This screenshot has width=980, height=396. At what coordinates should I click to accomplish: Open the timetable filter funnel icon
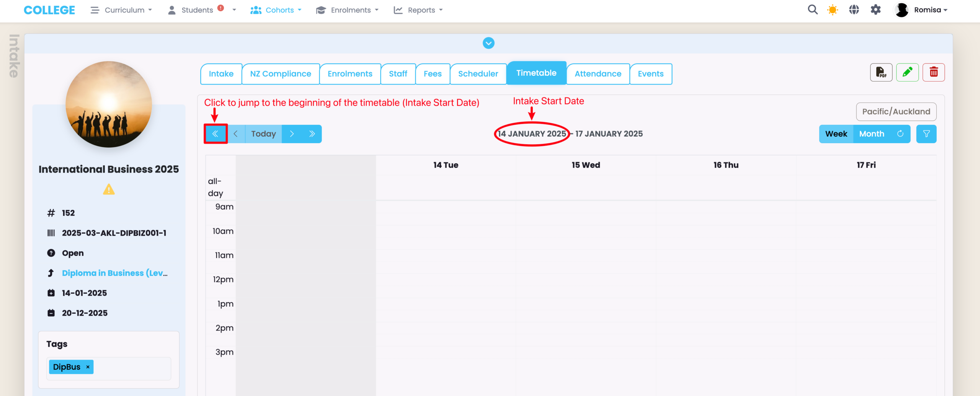pos(926,134)
